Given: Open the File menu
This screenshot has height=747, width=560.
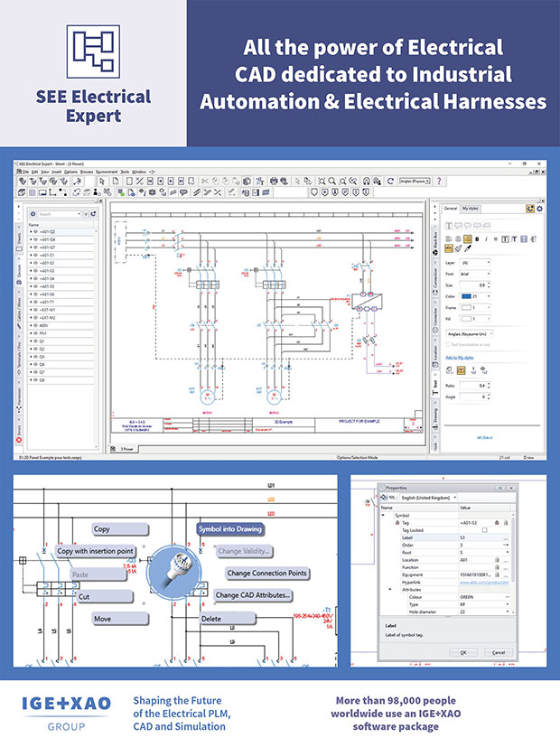Looking at the screenshot, I should click(x=25, y=172).
